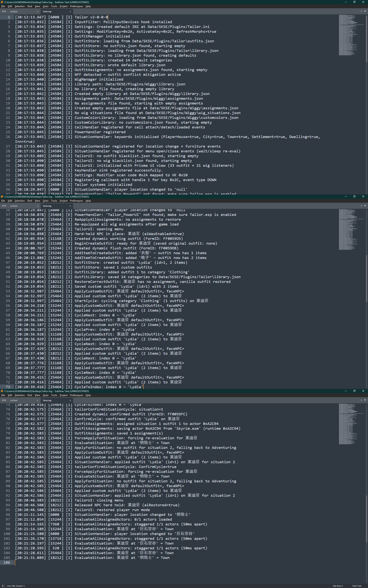Open the Project menu in the bottom window
368x588 pixels.
pos(63,395)
